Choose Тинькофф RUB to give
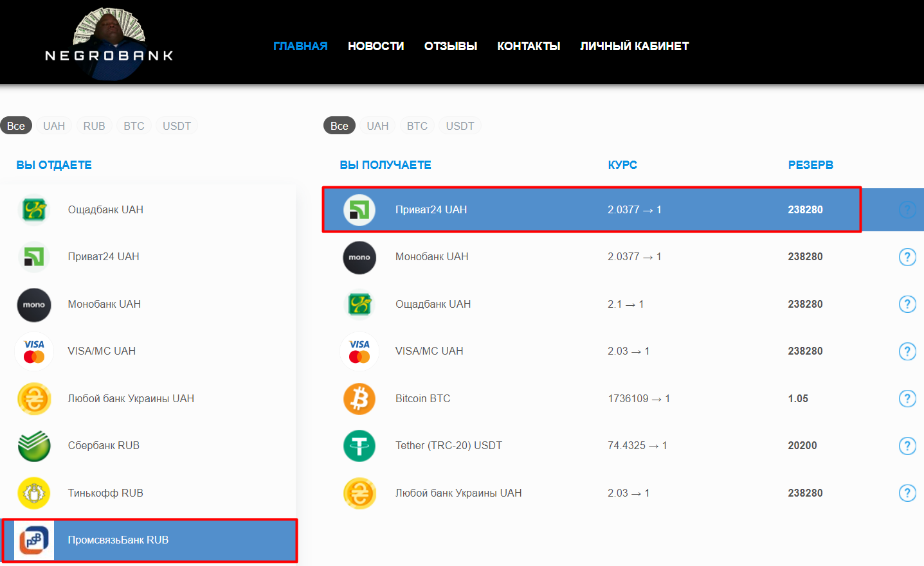 (x=148, y=493)
